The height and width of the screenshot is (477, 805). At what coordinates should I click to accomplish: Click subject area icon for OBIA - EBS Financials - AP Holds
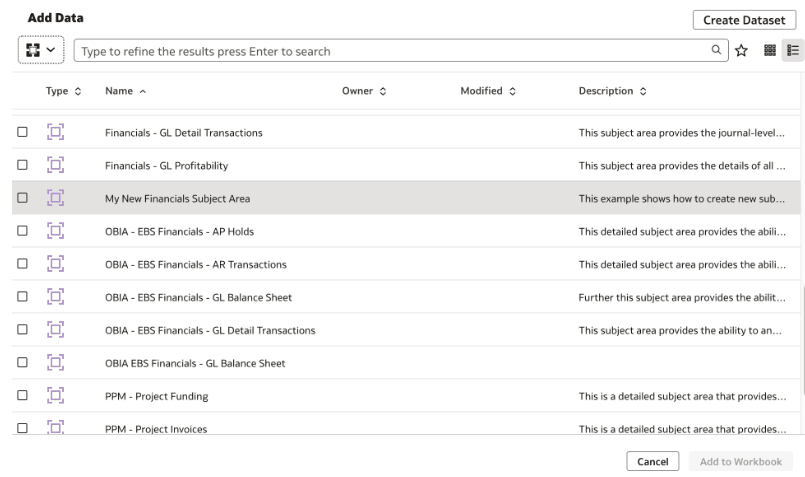(55, 231)
